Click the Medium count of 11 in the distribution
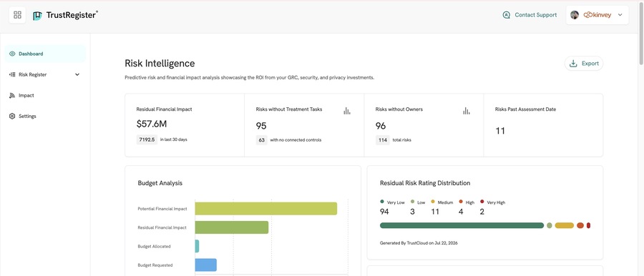644x276 pixels. click(x=435, y=212)
